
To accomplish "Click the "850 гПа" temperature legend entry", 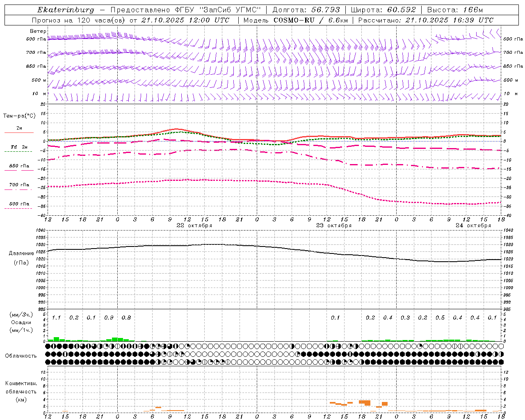I will click(19, 166).
